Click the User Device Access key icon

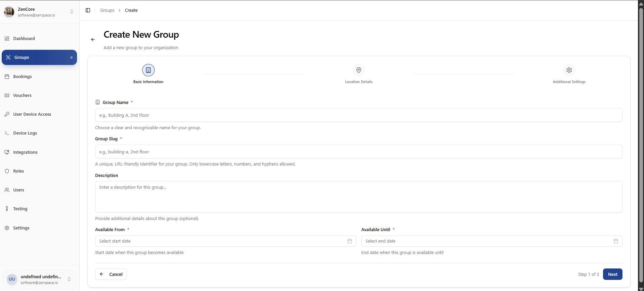tap(7, 114)
